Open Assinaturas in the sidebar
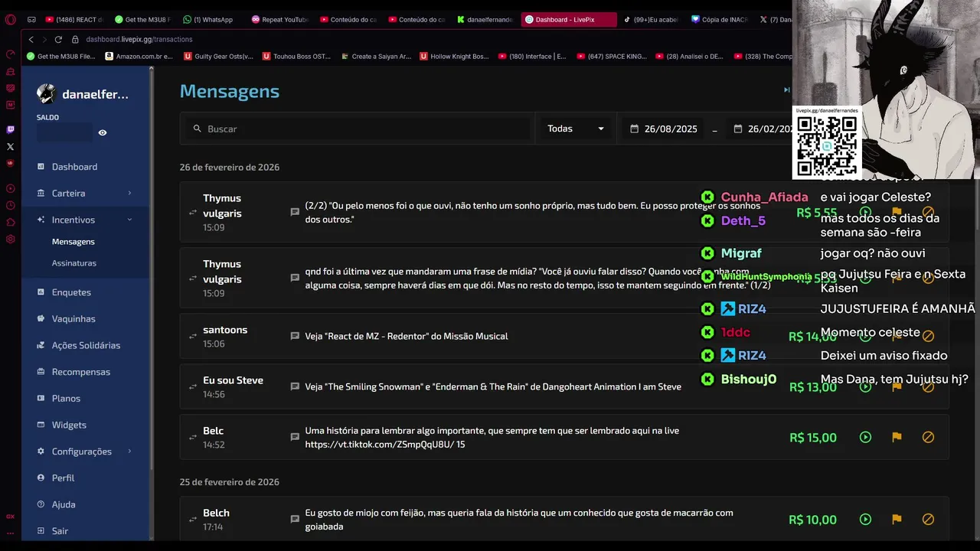The image size is (980, 551). [x=74, y=263]
